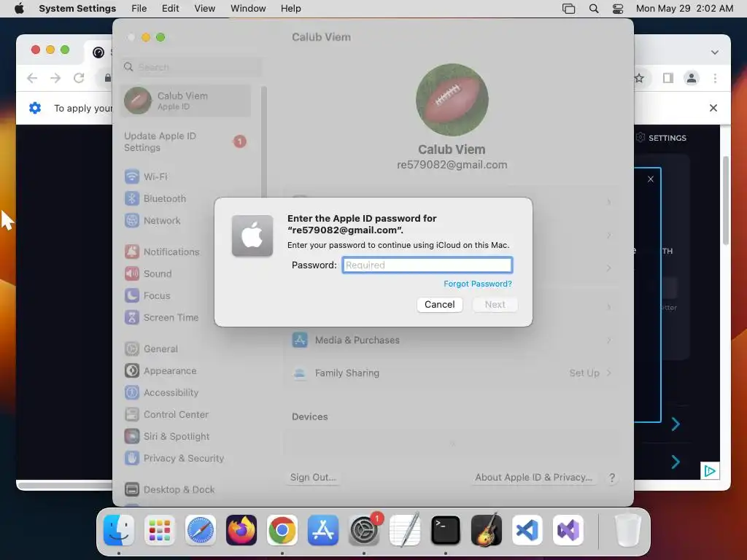Open the System Settings menu
The height and width of the screenshot is (560, 747).
77,9
